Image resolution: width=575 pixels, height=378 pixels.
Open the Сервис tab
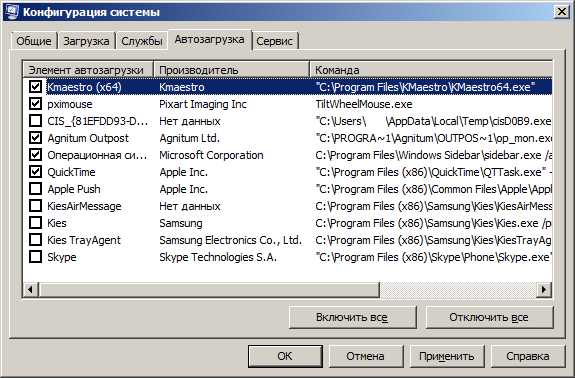274,41
